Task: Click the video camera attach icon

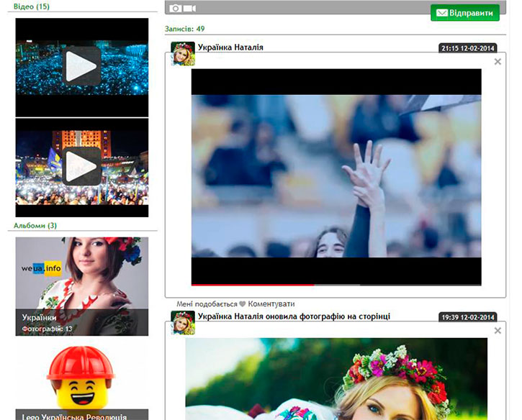Action: point(189,8)
